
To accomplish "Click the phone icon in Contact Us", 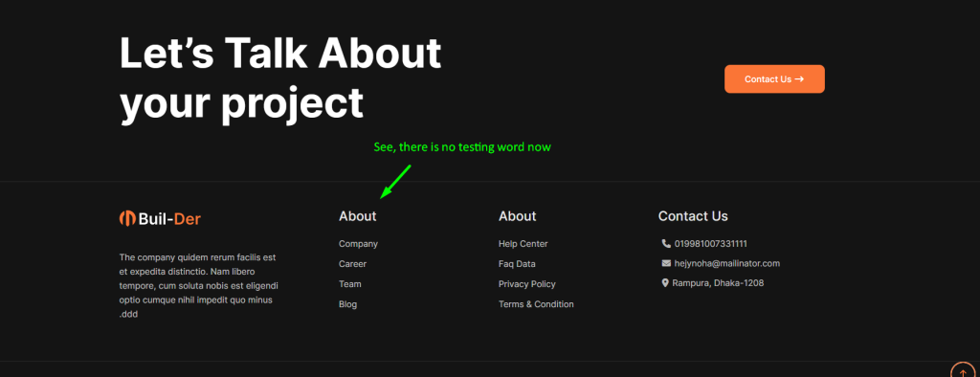I will [x=666, y=243].
